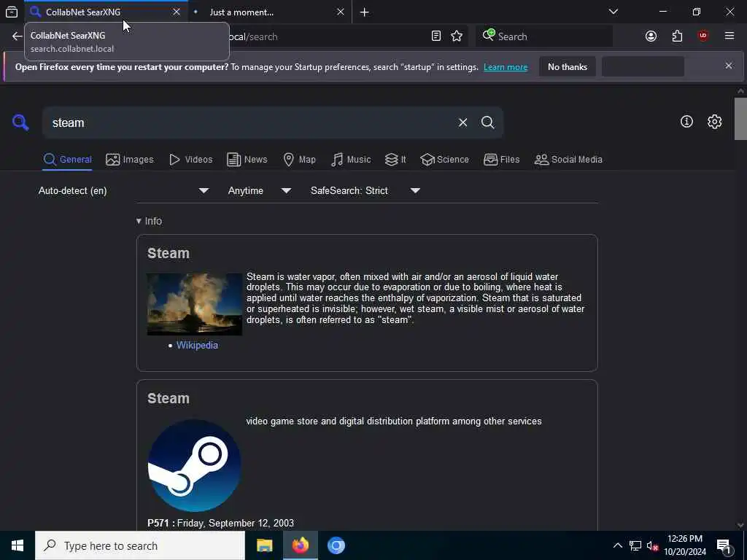Click the Firefox Search box in toolbar
Viewport: 747px width, 560px height.
pos(544,36)
